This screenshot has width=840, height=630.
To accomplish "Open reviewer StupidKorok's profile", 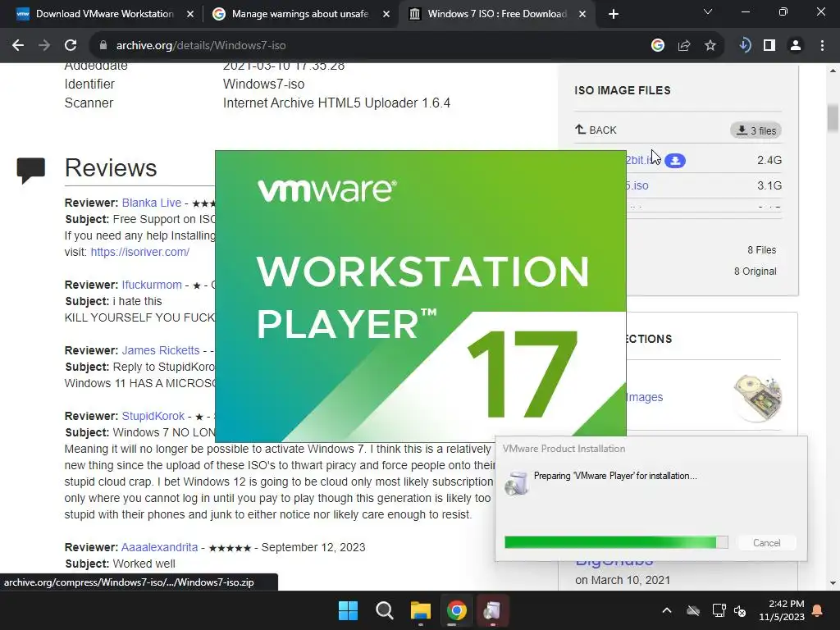I will click(x=153, y=416).
